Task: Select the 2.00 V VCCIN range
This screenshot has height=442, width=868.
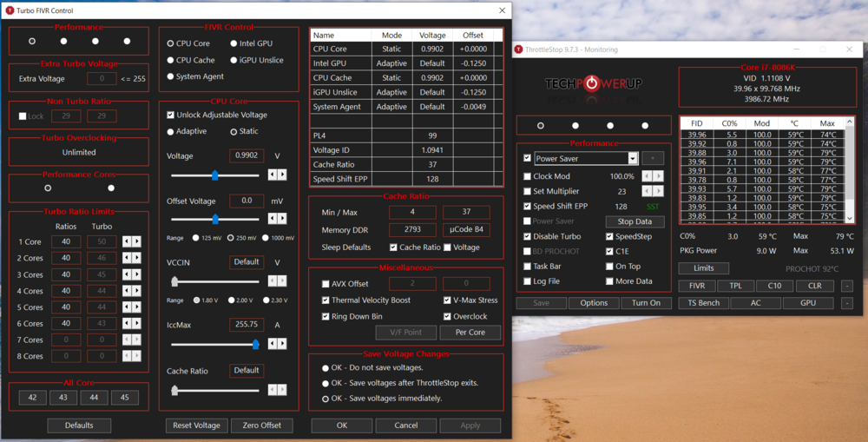Action: pyautogui.click(x=232, y=300)
